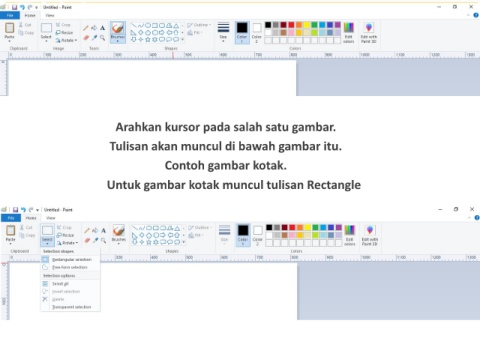
Task: Activate Color 2 box in the lower Paint window
Action: coord(257,235)
